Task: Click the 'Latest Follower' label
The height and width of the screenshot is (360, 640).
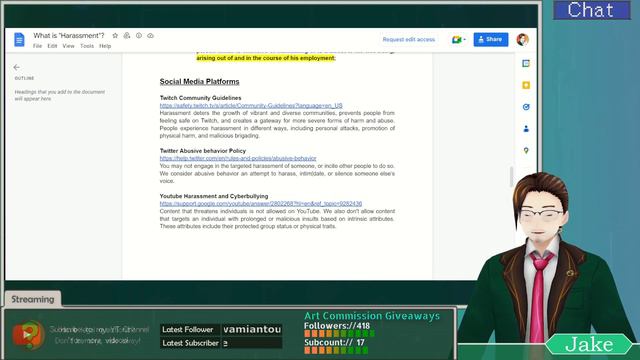Action: [188, 329]
